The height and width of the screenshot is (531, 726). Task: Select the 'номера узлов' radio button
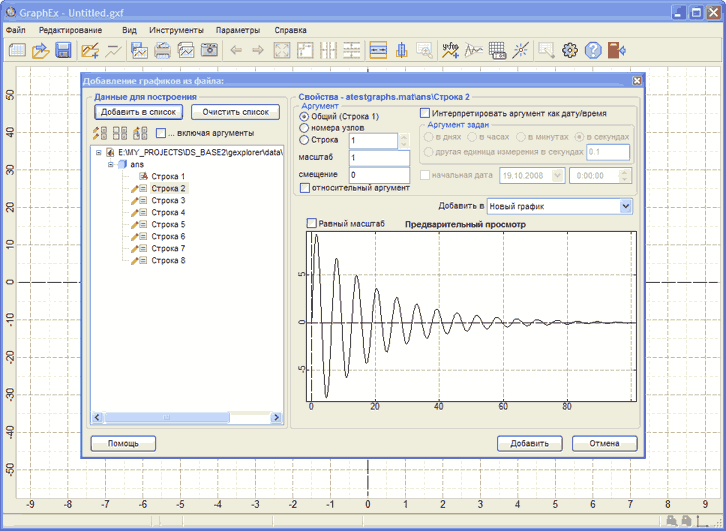[304, 128]
